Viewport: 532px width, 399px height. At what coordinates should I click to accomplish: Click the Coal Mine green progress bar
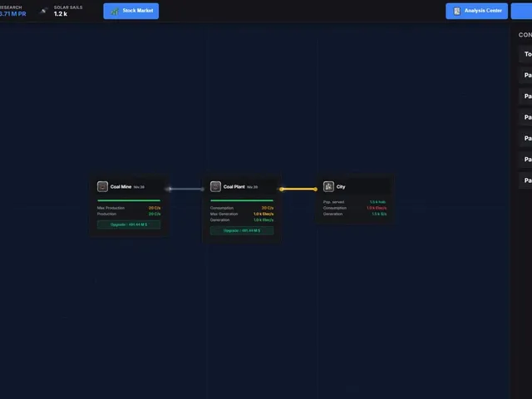point(129,200)
